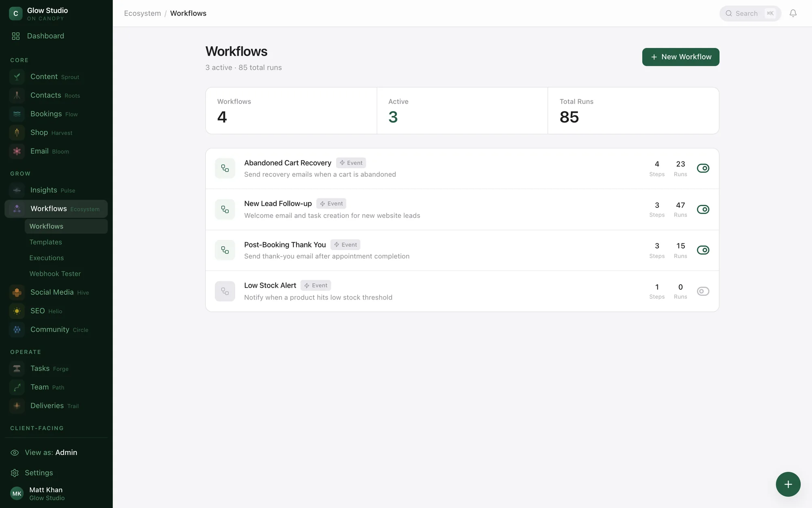Image resolution: width=812 pixels, height=508 pixels.
Task: Click "Send thank-you email after appointment completion"
Action: click(327, 256)
